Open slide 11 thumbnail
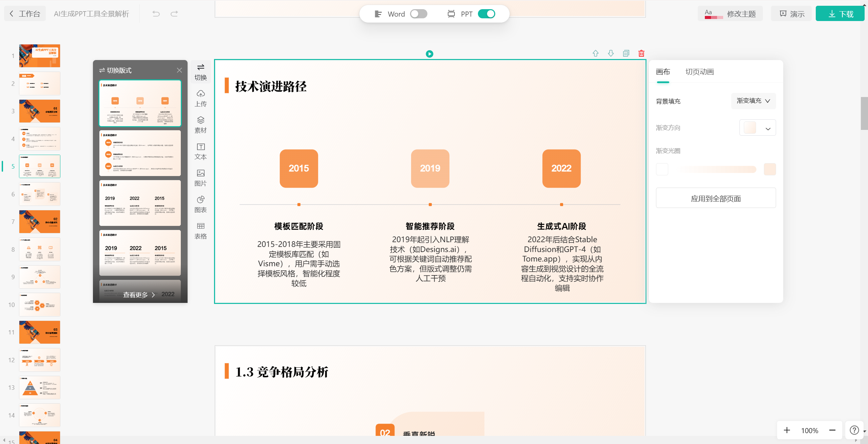Image resolution: width=868 pixels, height=444 pixels. (x=40, y=332)
